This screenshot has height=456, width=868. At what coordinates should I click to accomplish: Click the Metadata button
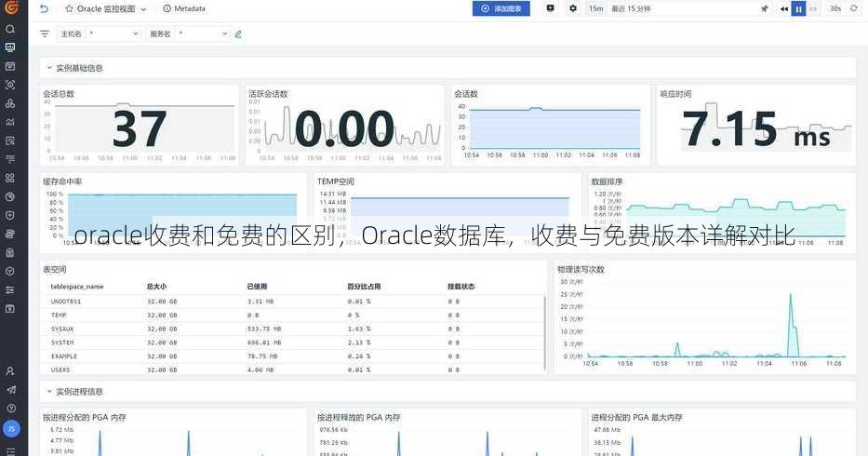click(184, 9)
